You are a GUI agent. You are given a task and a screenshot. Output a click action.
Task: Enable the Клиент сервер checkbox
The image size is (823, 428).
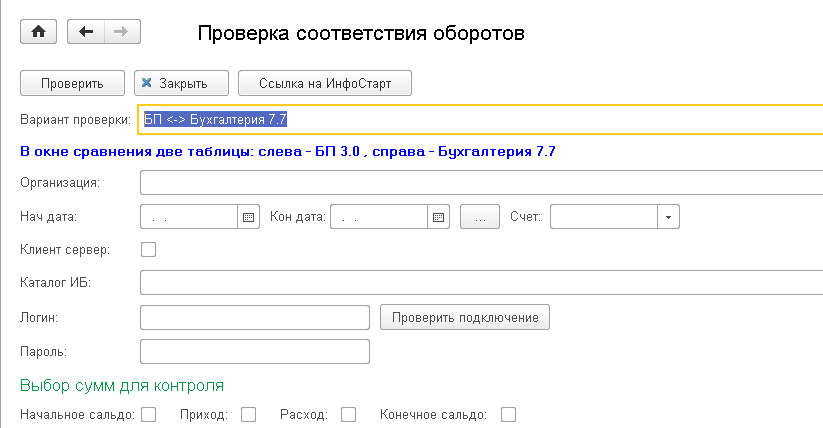pos(149,249)
